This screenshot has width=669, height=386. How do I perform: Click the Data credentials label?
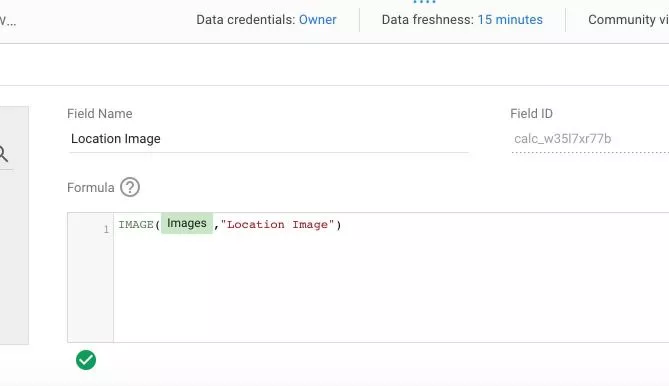[245, 20]
